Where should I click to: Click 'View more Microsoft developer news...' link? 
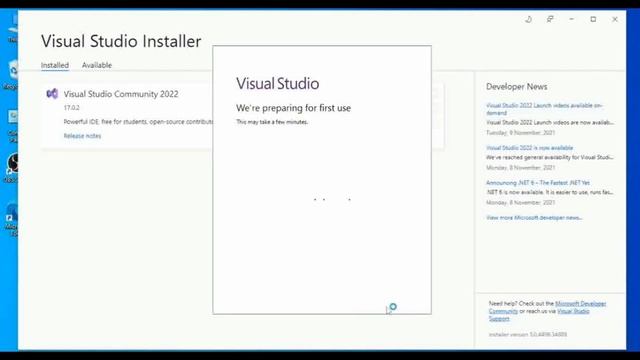pyautogui.click(x=534, y=218)
